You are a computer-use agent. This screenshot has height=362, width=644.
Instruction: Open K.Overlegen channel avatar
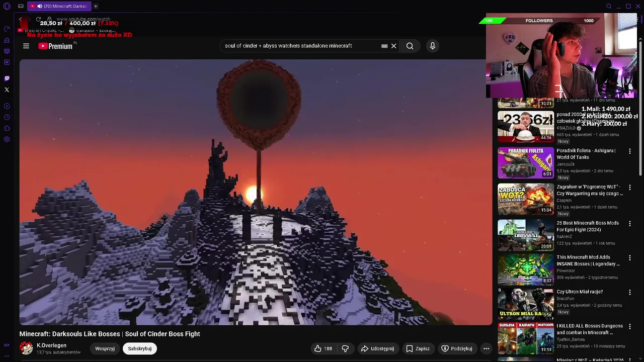pyautogui.click(x=26, y=348)
